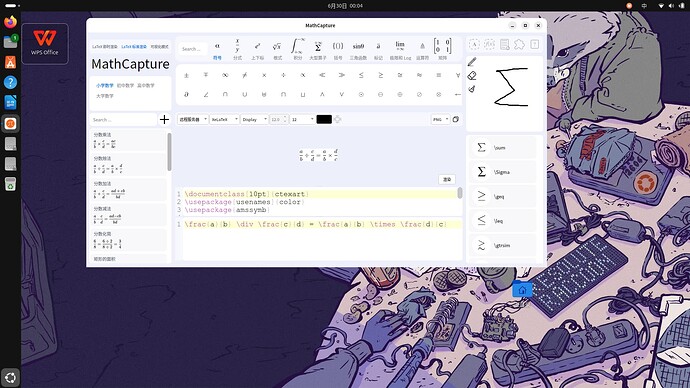Choose the \sum recognition result
Screen dimensions: 690x388
[503, 147]
